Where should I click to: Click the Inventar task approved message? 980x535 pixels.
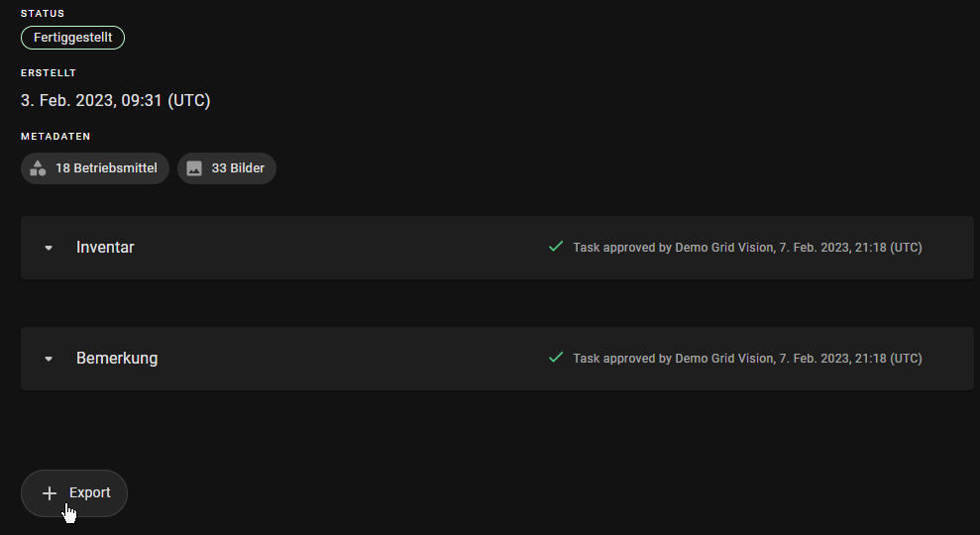747,248
